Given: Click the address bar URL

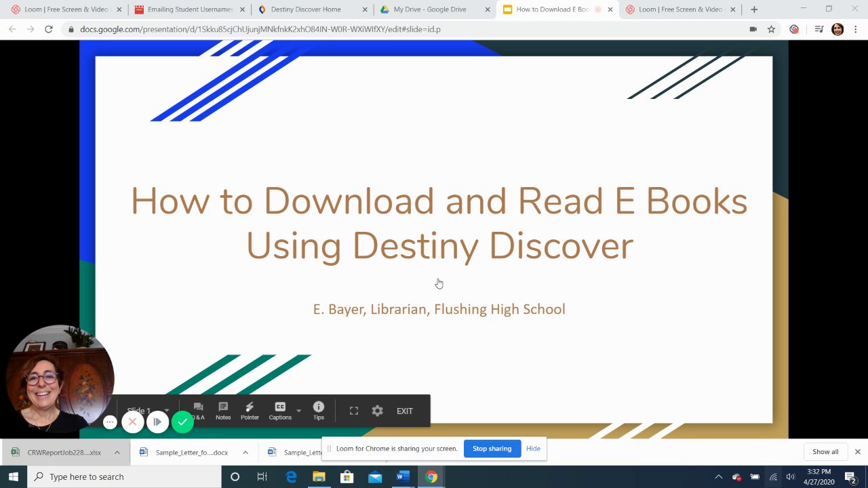Looking at the screenshot, I should click(x=260, y=29).
